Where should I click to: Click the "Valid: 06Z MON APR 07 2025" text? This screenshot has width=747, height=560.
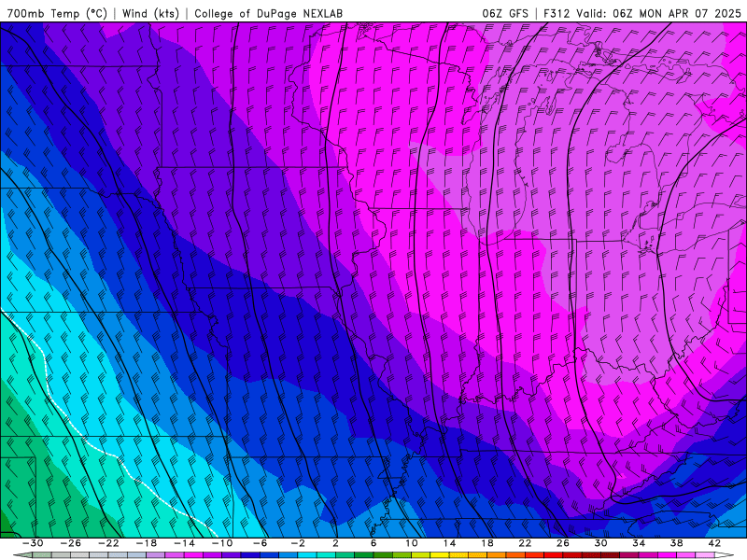[659, 13]
